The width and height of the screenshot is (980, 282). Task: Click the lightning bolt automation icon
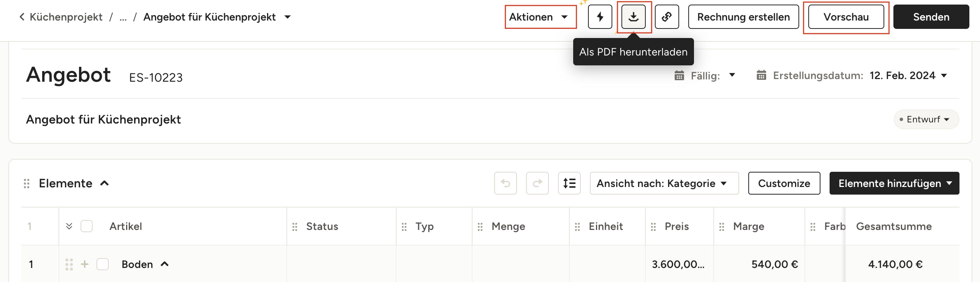(x=599, y=17)
